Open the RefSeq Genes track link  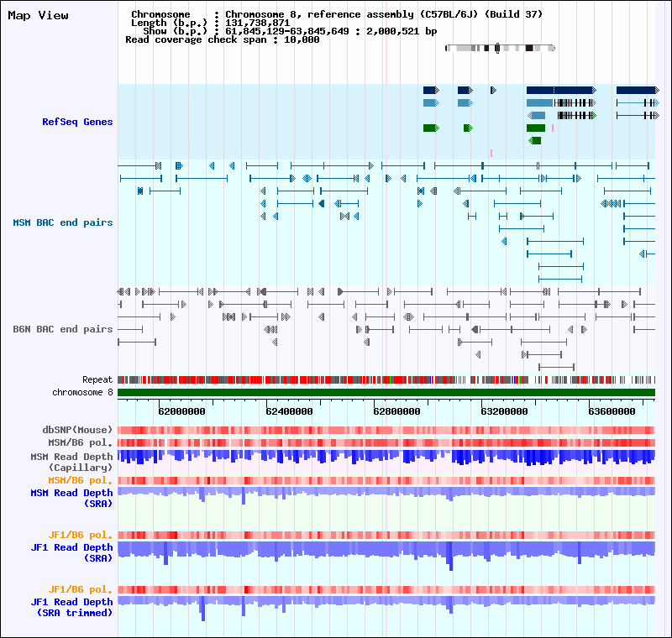(77, 122)
